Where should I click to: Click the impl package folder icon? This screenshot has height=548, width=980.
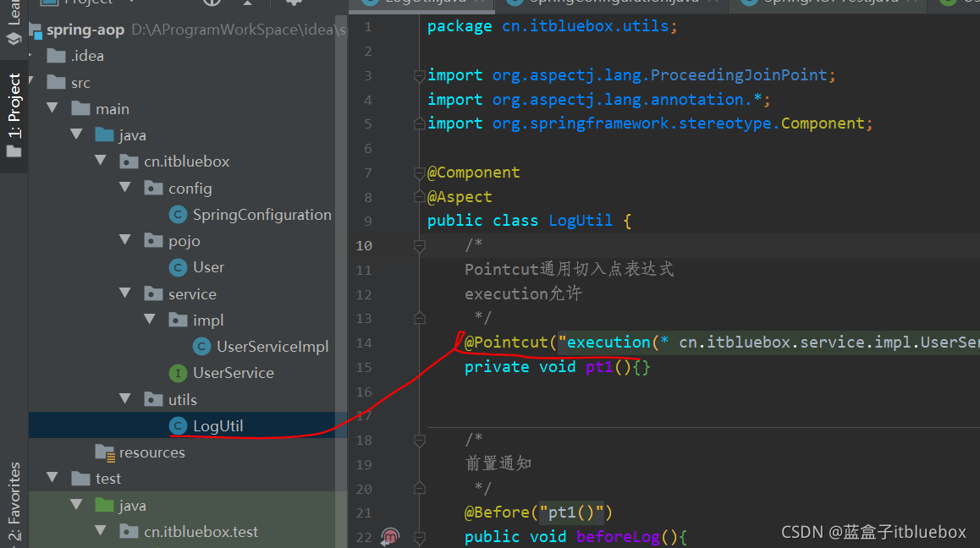178,320
